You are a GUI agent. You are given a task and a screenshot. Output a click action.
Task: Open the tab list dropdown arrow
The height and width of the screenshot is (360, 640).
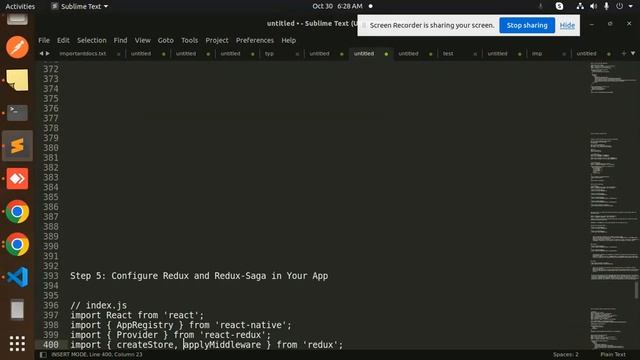pyautogui.click(x=633, y=53)
